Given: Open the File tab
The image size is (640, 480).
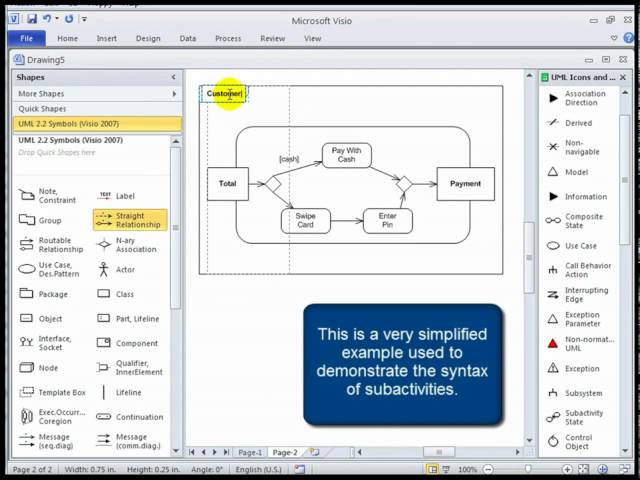Looking at the screenshot, I should pos(26,38).
